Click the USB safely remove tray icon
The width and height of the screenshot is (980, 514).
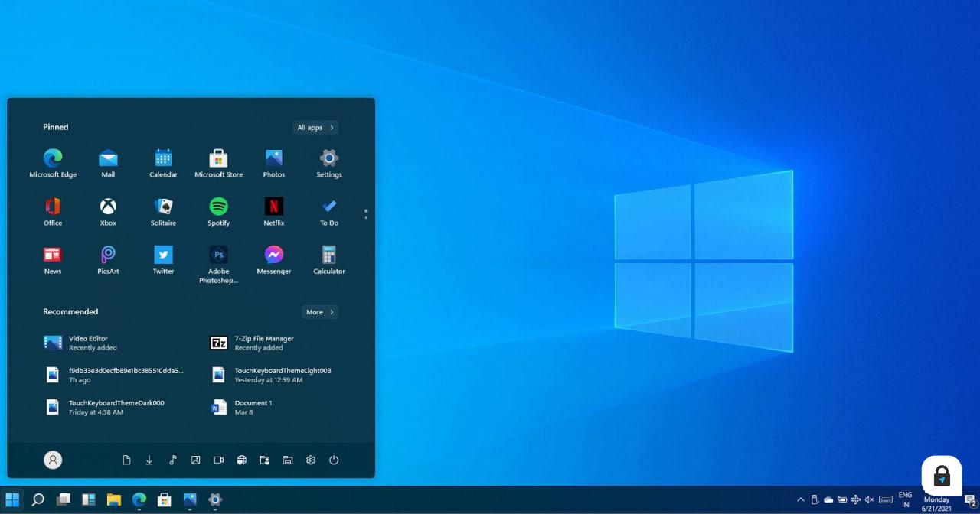pos(815,499)
